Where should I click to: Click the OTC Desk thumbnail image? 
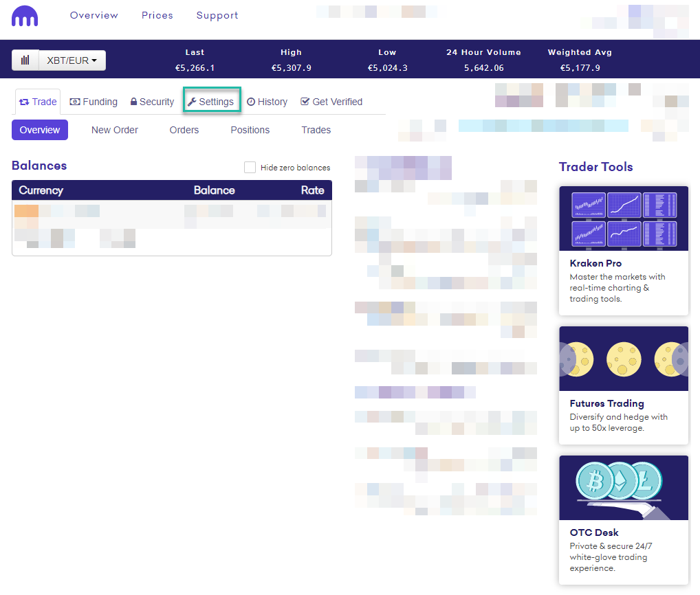623,487
